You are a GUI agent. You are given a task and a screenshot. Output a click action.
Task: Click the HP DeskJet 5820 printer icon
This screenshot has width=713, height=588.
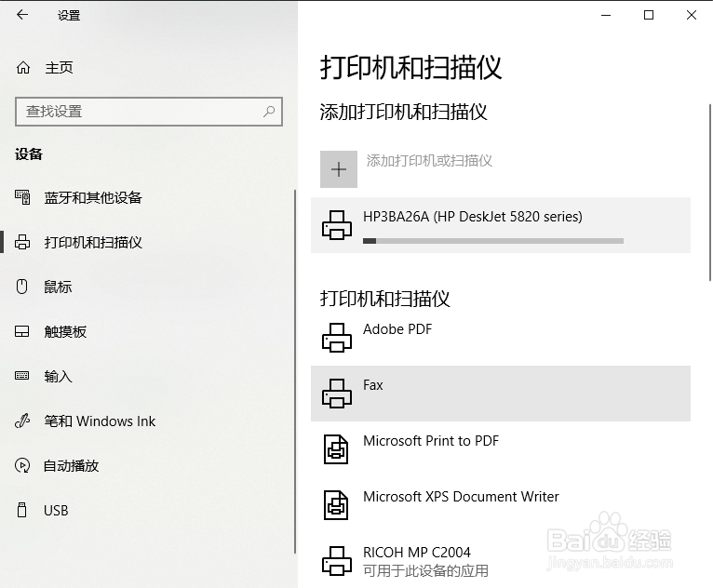[x=337, y=225]
